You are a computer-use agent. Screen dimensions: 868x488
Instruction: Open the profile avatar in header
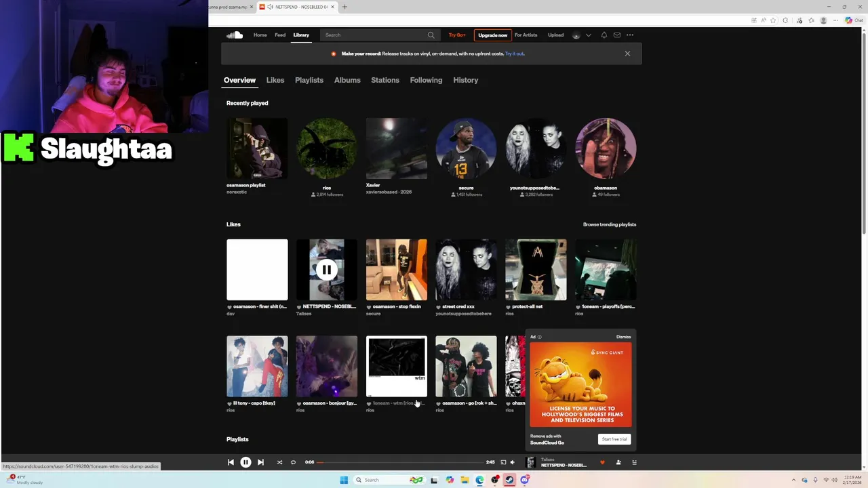click(x=576, y=35)
